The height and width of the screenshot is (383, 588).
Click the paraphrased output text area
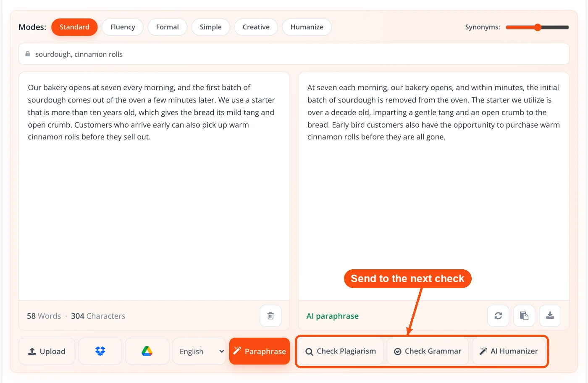[x=433, y=186]
